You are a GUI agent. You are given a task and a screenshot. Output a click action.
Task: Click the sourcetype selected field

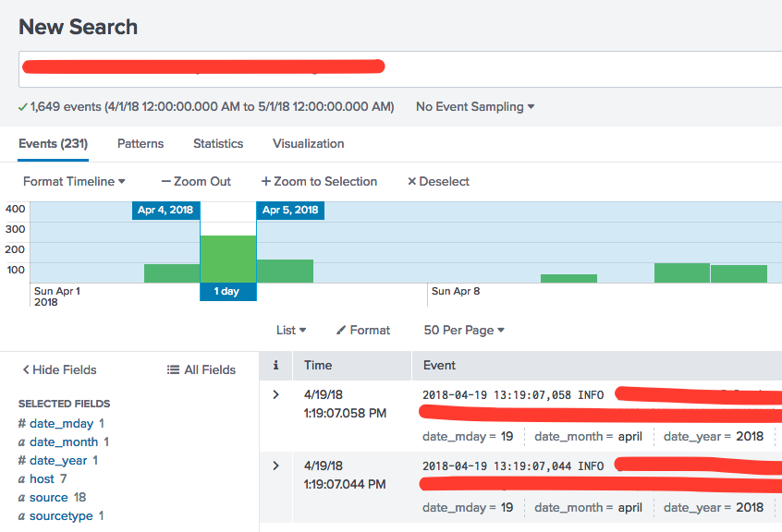coord(61,516)
